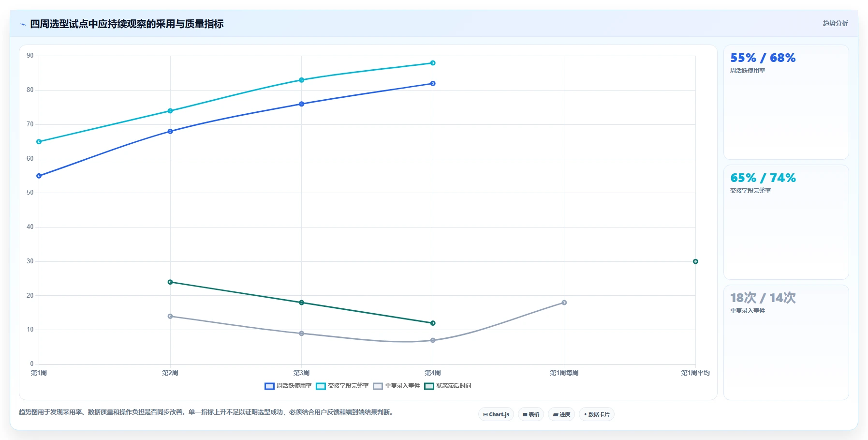Click the 周活跃使用率 caption in the first card
The height and width of the screenshot is (440, 868).
coord(748,71)
